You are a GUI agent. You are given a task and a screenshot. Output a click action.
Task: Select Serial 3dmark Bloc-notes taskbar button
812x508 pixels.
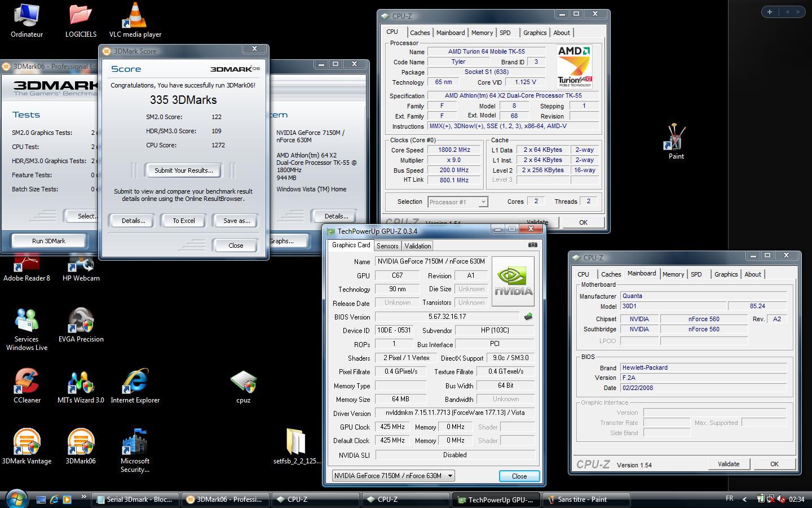(136, 500)
